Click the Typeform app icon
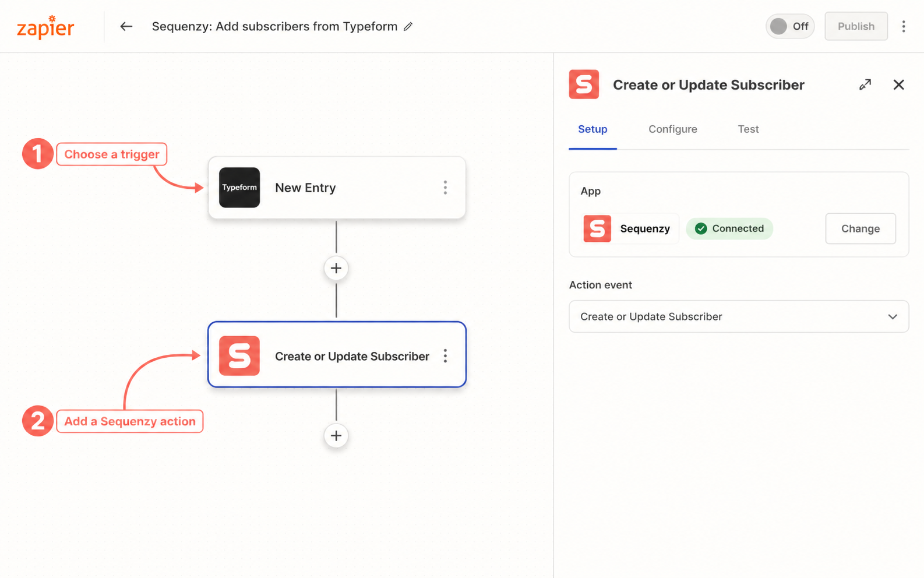Viewport: 924px width, 578px height. (x=239, y=188)
